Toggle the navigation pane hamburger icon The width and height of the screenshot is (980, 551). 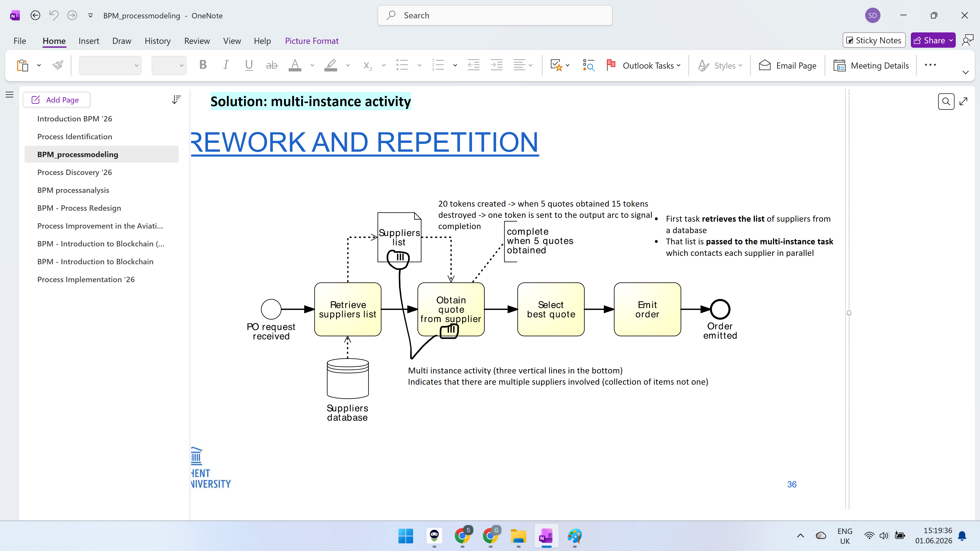[x=9, y=95]
